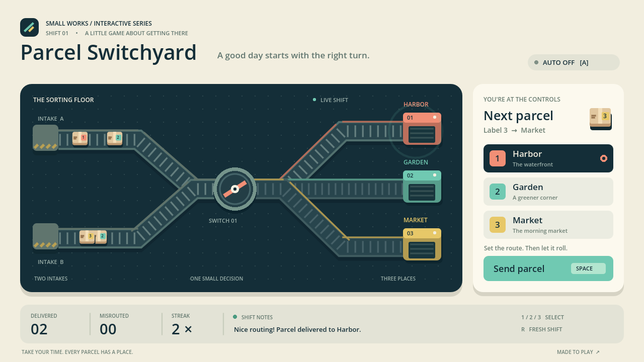Click the R FRESH SHIFT hint
Screen dimensions: 644x362
point(542,329)
